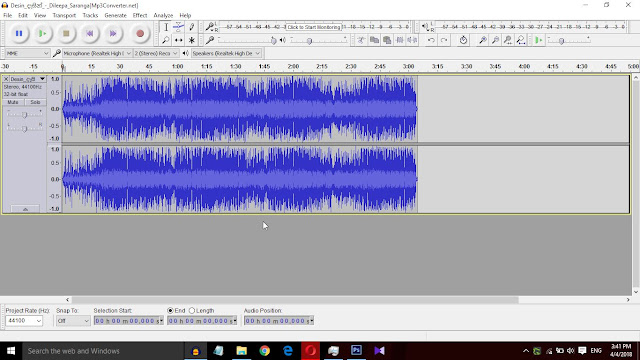
Task: Click the playback meter speaker icon
Action: pos(425,27)
